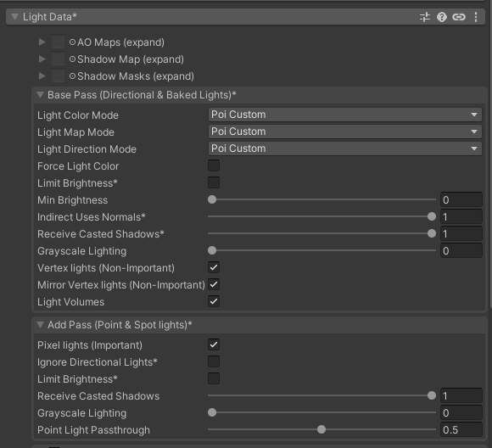The width and height of the screenshot is (492, 448).
Task: Enable Base Pass Limit Brightness checkbox
Action: click(x=214, y=182)
